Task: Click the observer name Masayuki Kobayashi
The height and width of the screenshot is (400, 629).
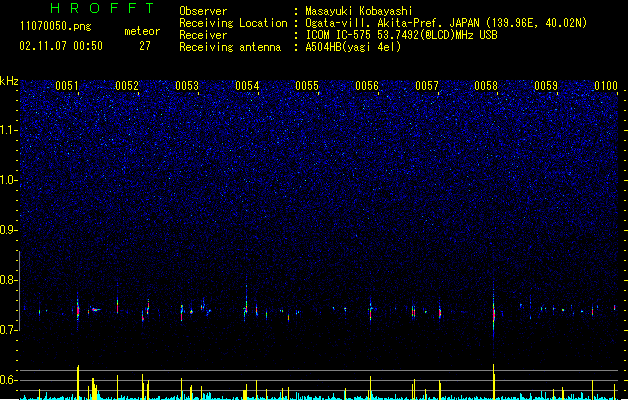Action: 359,11
